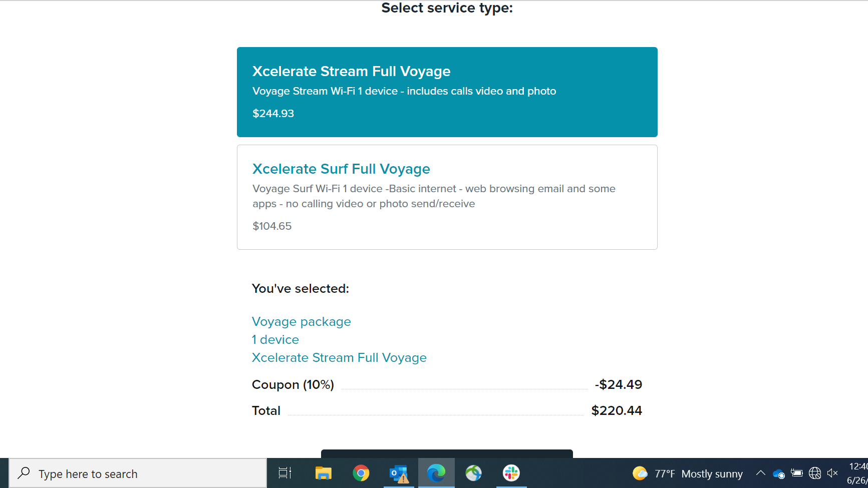Open Outlook from the taskbar
Viewport: 868px width, 488px height.
coord(399,473)
